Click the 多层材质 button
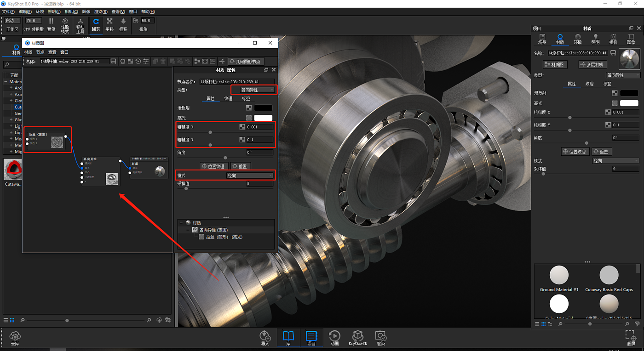 (x=593, y=65)
